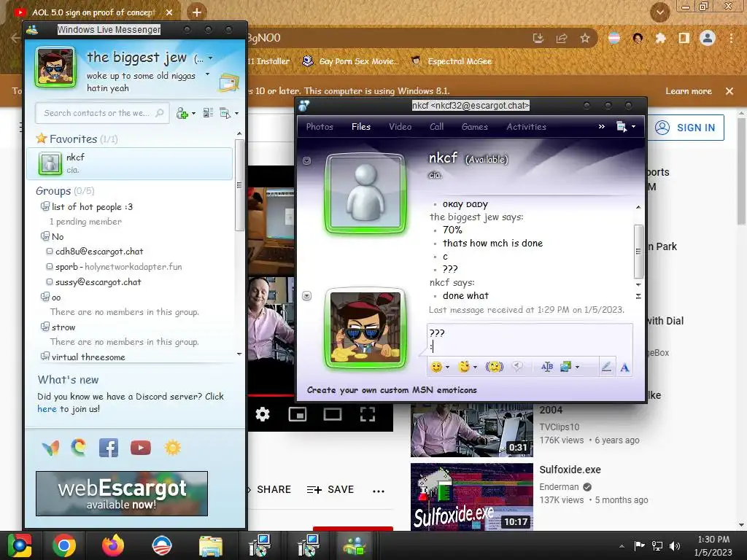Open the contact list layout icon
The image size is (747, 560).
pos(208,113)
